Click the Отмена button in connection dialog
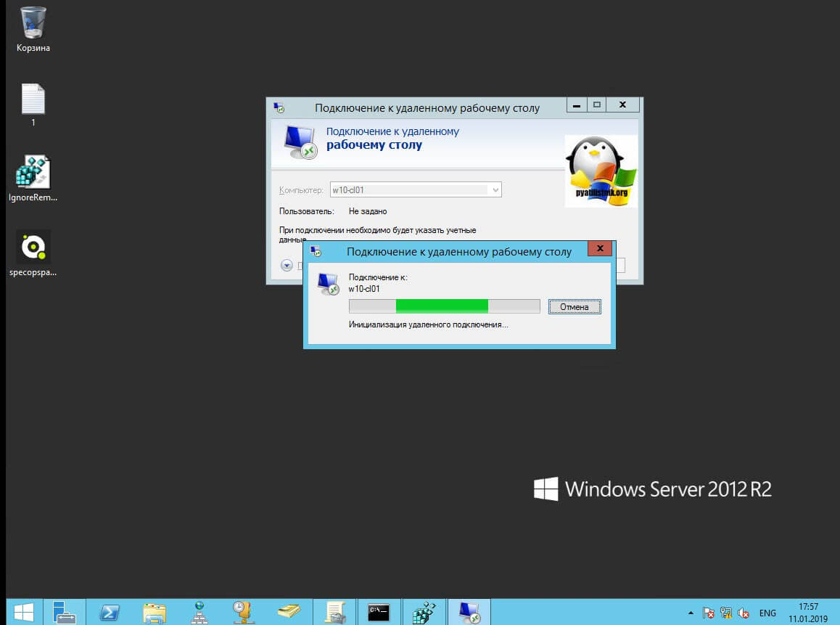Viewport: 840px width, 625px height. [x=575, y=307]
